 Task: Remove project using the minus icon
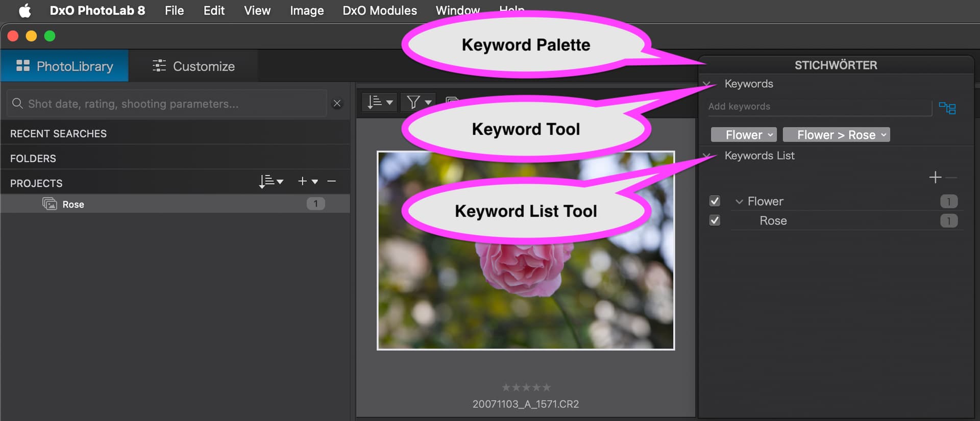332,182
